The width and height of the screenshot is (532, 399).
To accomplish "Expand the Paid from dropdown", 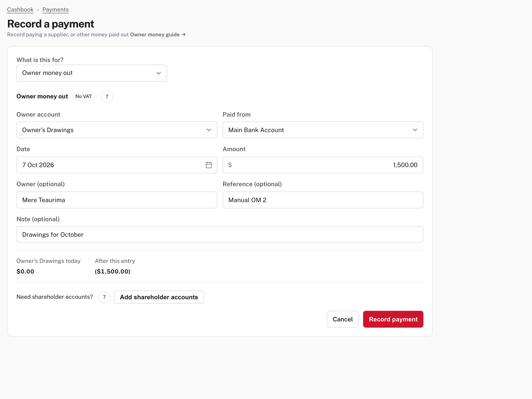I will [323, 130].
